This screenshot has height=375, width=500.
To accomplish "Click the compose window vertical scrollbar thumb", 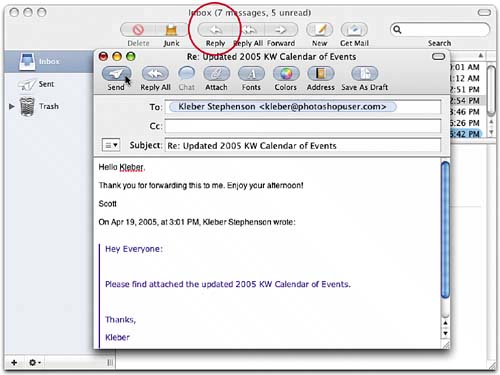I will pyautogui.click(x=445, y=230).
